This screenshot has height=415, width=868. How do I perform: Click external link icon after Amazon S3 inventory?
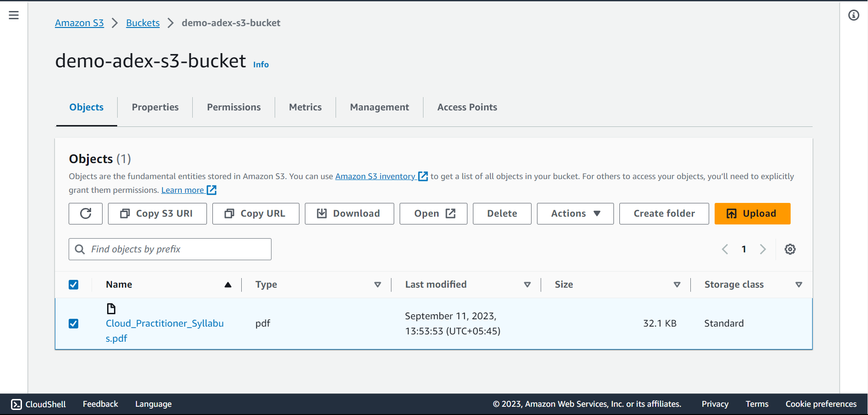tap(423, 176)
